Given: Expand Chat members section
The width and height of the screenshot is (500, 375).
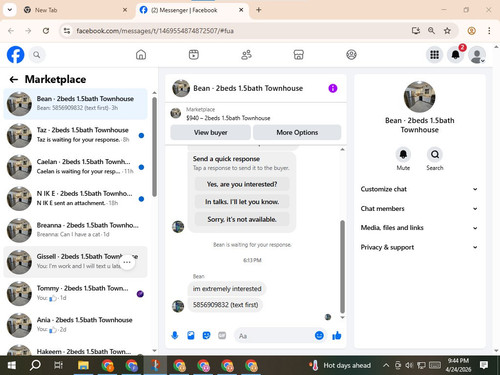Looking at the screenshot, I should pyautogui.click(x=419, y=208).
